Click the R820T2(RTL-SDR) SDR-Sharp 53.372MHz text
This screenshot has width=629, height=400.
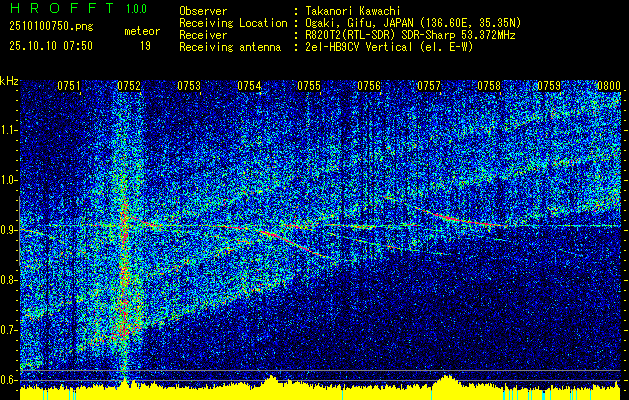[x=410, y=35]
